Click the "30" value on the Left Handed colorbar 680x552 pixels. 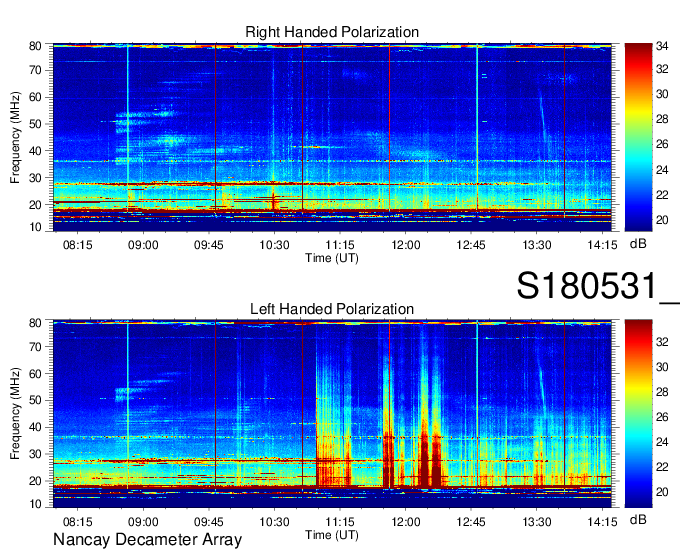click(662, 367)
